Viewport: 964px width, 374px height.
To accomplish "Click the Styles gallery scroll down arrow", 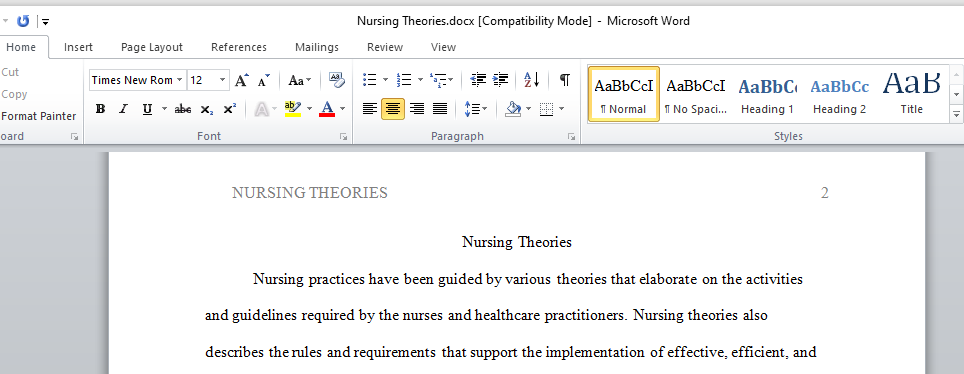I will (x=956, y=95).
